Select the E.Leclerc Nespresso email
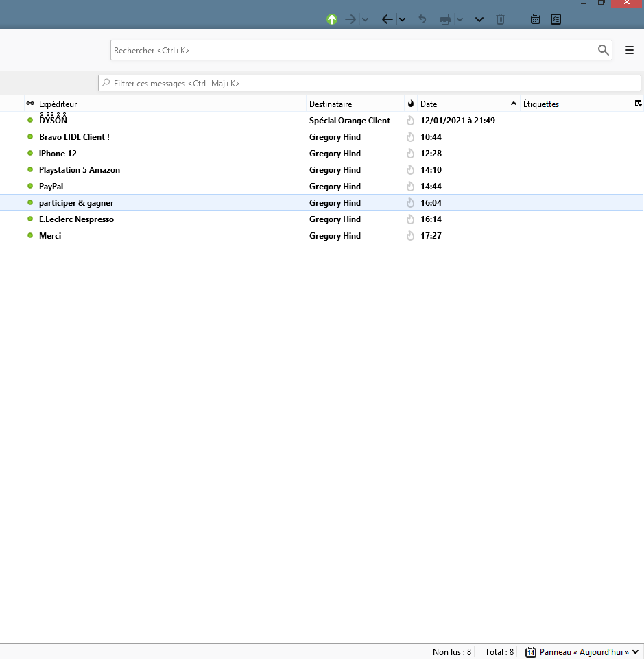The height and width of the screenshot is (659, 644). (x=76, y=219)
